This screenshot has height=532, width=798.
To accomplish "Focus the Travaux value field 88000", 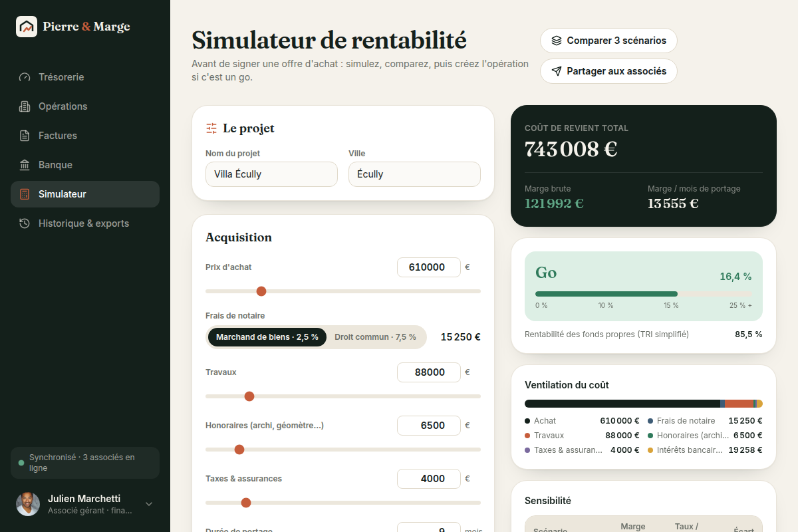I will click(x=429, y=372).
